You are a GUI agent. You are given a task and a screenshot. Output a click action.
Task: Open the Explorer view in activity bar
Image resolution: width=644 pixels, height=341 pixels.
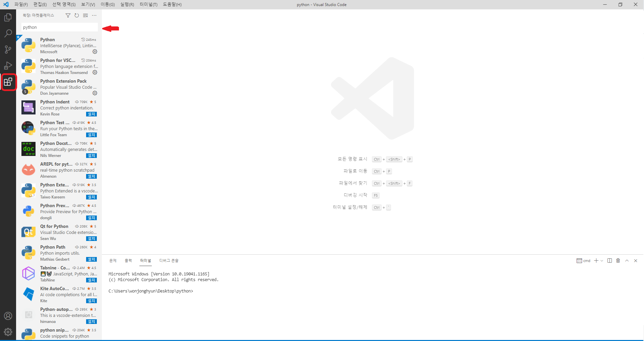(x=8, y=17)
